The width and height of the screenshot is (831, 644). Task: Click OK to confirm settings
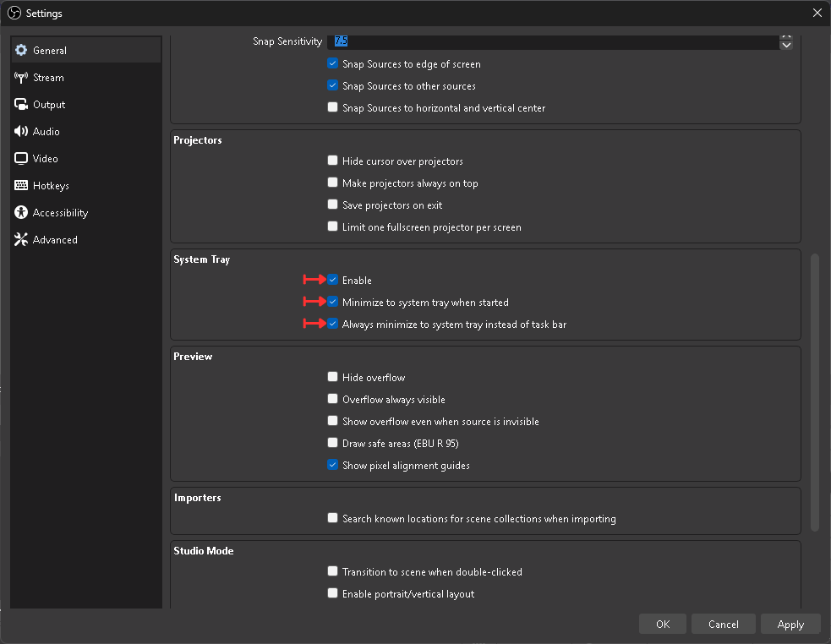point(663,624)
